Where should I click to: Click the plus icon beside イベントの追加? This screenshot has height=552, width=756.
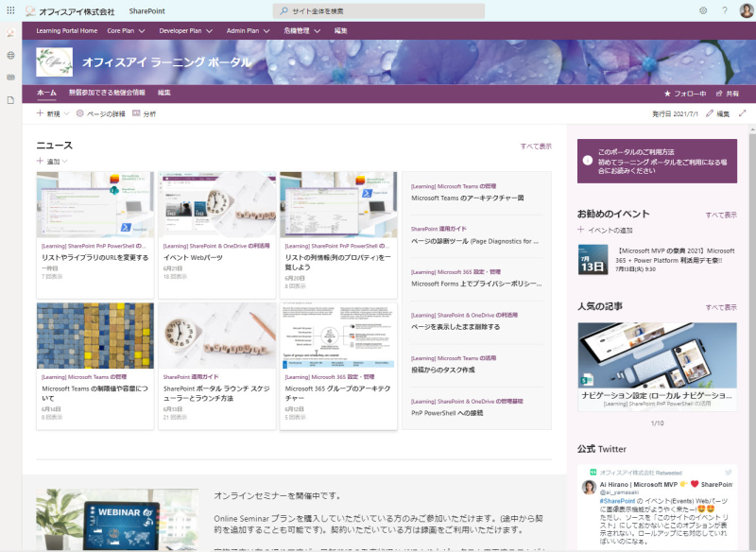pos(581,230)
